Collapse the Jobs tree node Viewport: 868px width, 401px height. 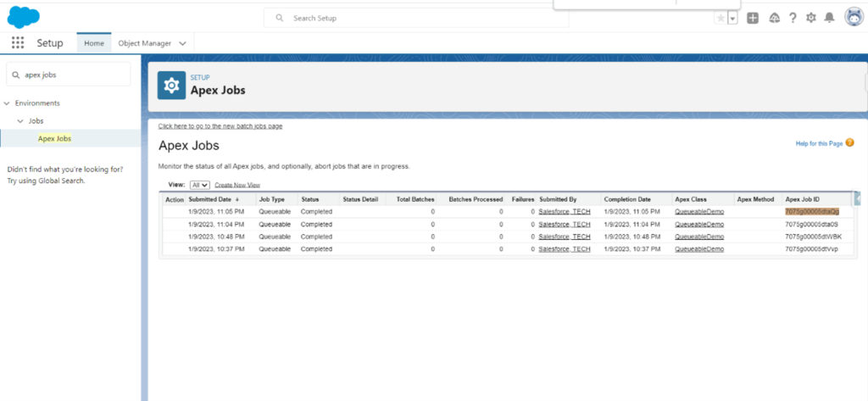[20, 121]
